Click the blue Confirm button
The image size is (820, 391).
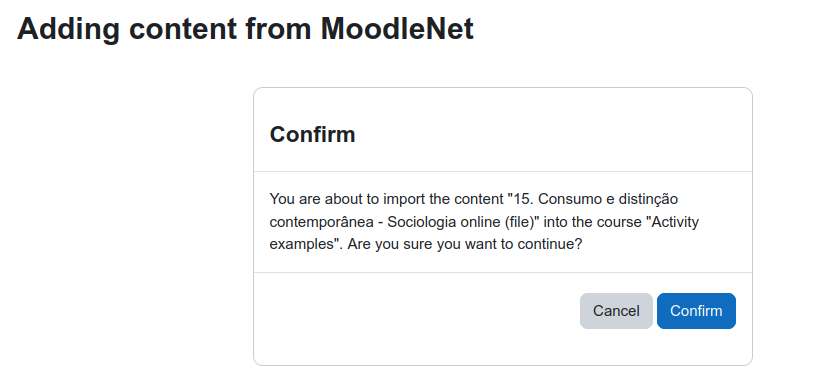point(696,311)
